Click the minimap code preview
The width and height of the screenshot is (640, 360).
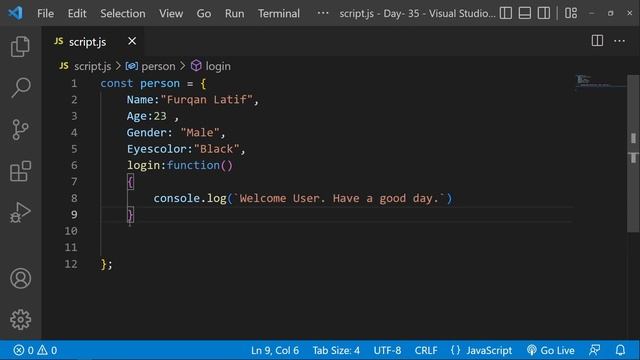point(600,81)
